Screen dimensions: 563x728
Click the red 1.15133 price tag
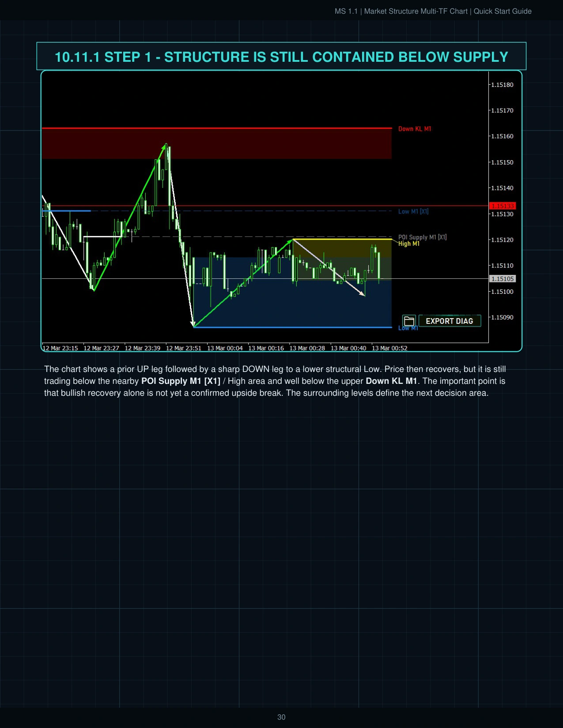[x=503, y=206]
